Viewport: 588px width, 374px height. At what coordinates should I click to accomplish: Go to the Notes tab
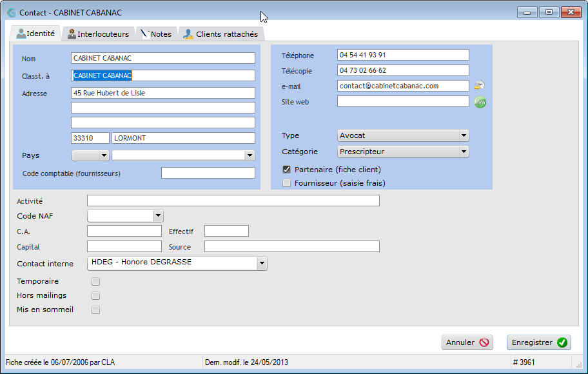[x=156, y=34]
